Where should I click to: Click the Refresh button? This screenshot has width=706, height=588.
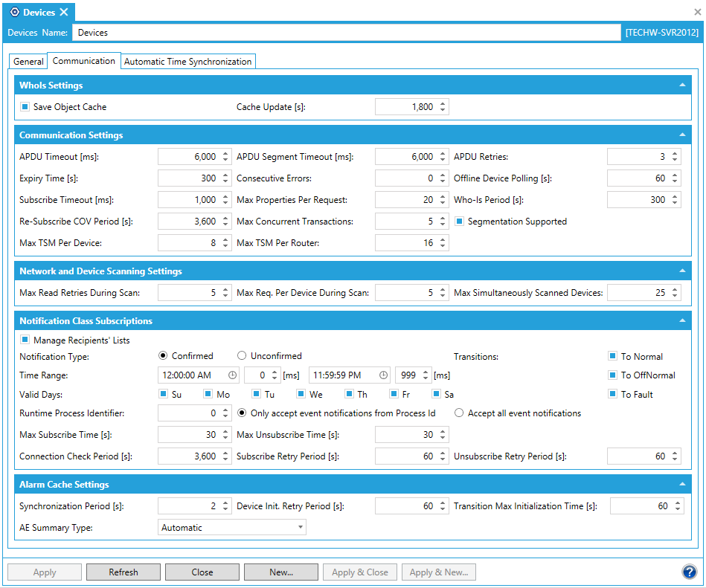(x=123, y=572)
